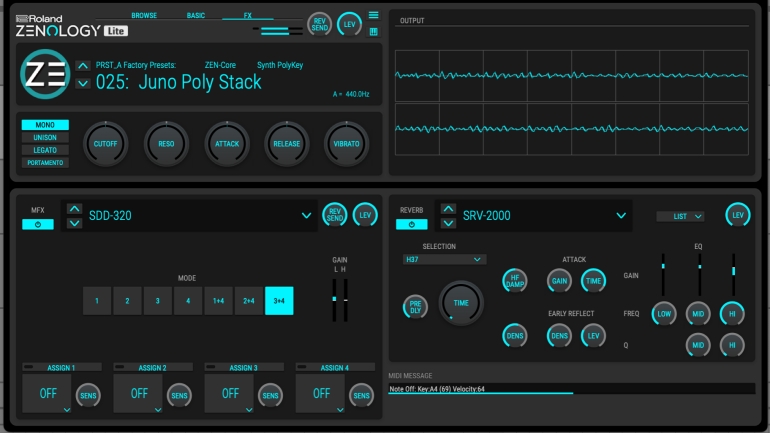The height and width of the screenshot is (433, 770).
Task: Open the keyboard panel icon below menu
Action: click(x=373, y=32)
